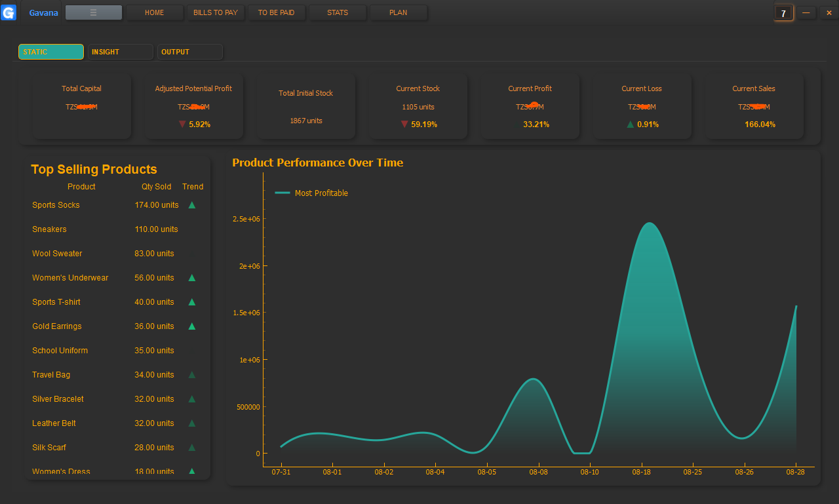Select the Wool Sweater product row

[118, 254]
